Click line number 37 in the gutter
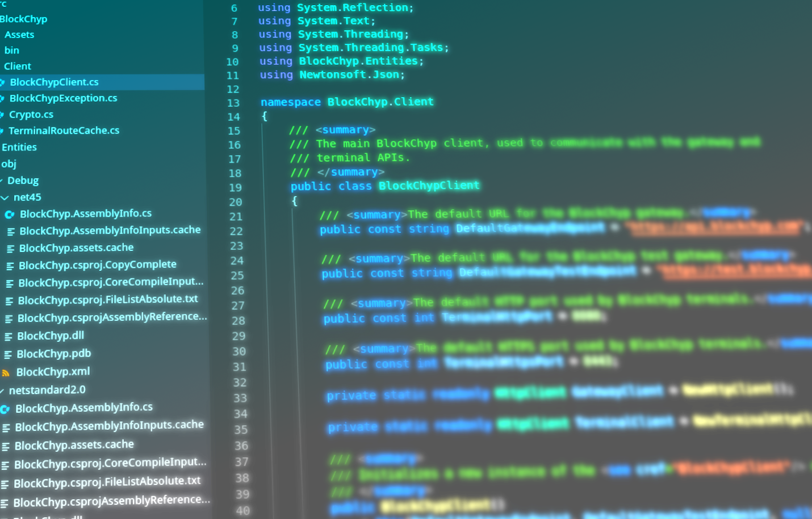 (x=242, y=462)
